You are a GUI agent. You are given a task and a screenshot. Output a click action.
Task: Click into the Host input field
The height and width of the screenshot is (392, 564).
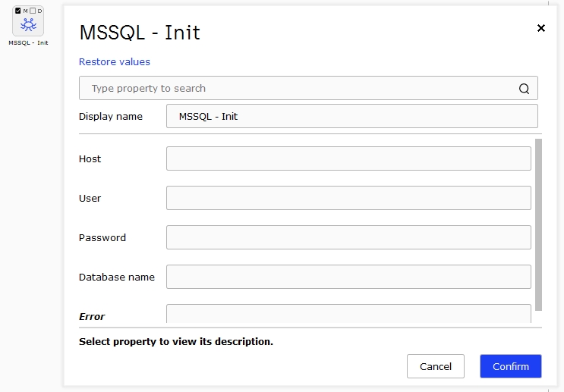pyautogui.click(x=348, y=158)
